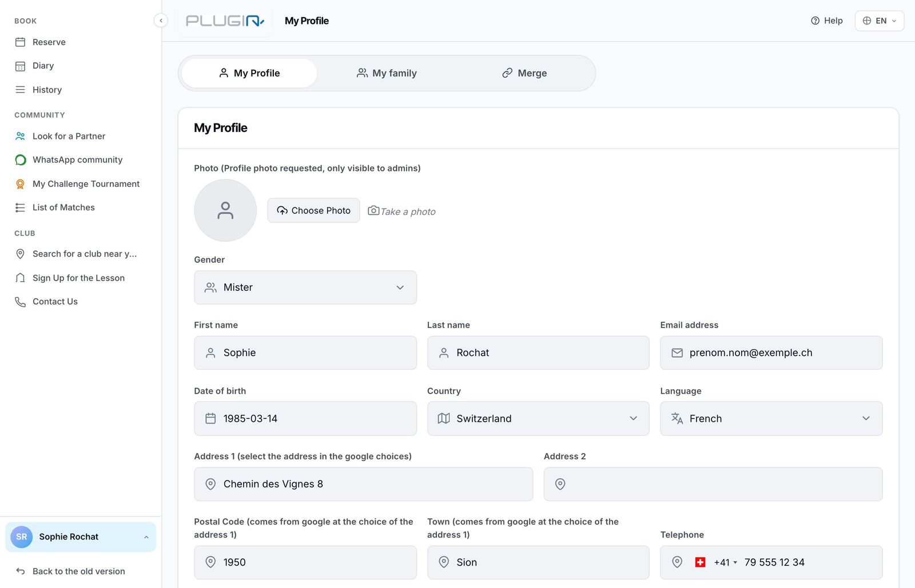Click the envelope icon in Email address

pyautogui.click(x=677, y=353)
